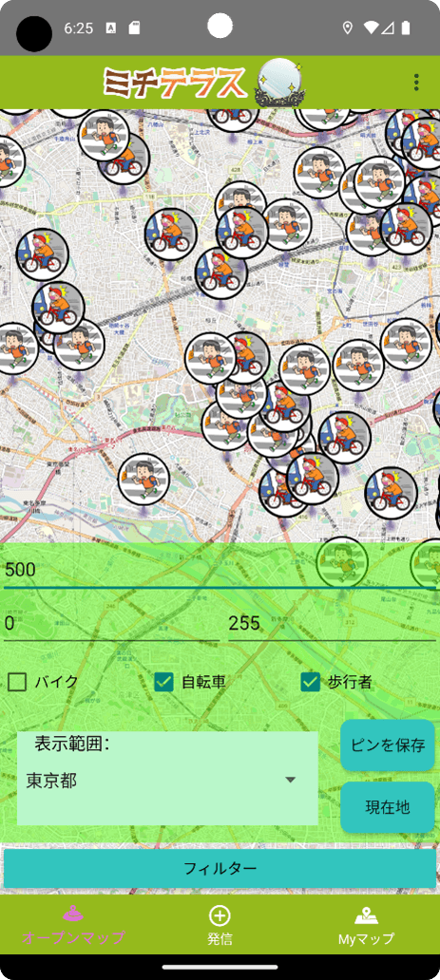Screen dimensions: 440x980
Task: Click the ミチテラス app title logo
Action: coord(175,83)
